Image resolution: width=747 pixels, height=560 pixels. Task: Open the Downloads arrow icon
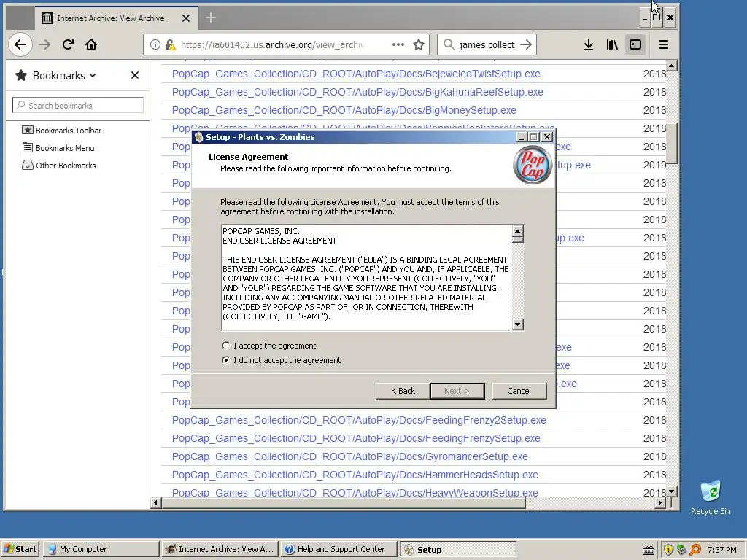point(589,44)
